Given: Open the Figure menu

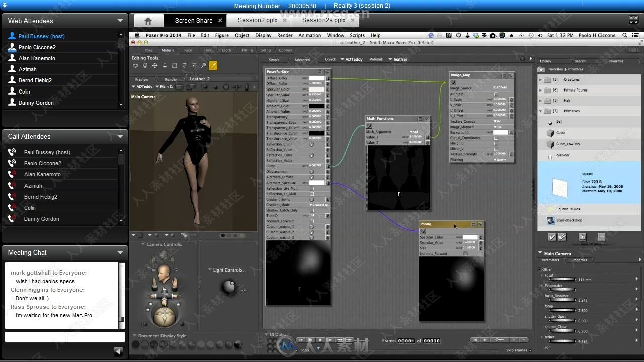Looking at the screenshot, I should point(222,35).
